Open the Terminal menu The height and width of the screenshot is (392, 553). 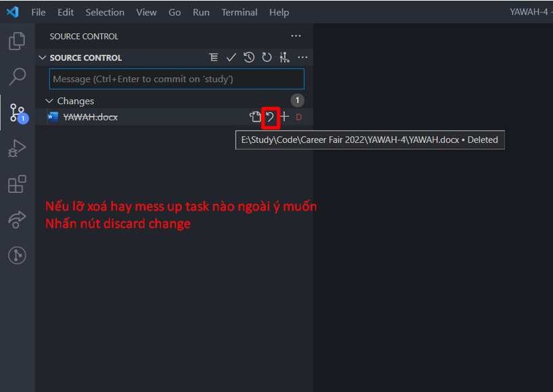(240, 12)
